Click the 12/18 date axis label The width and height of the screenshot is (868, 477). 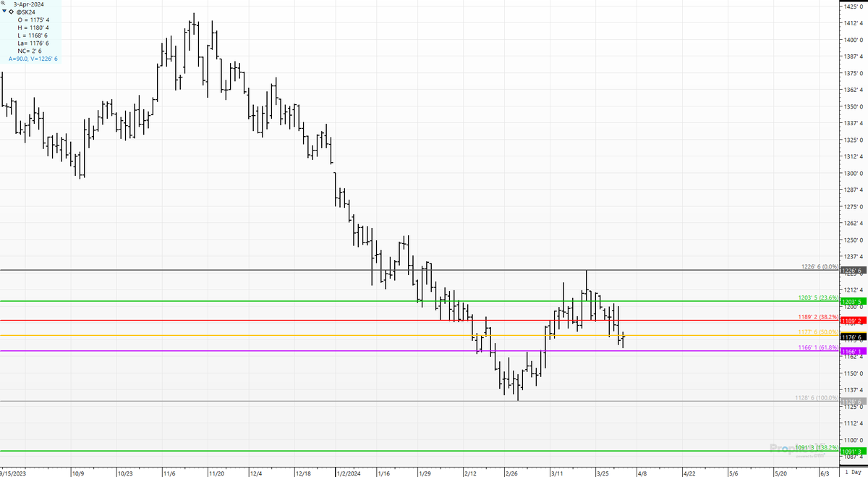(304, 474)
